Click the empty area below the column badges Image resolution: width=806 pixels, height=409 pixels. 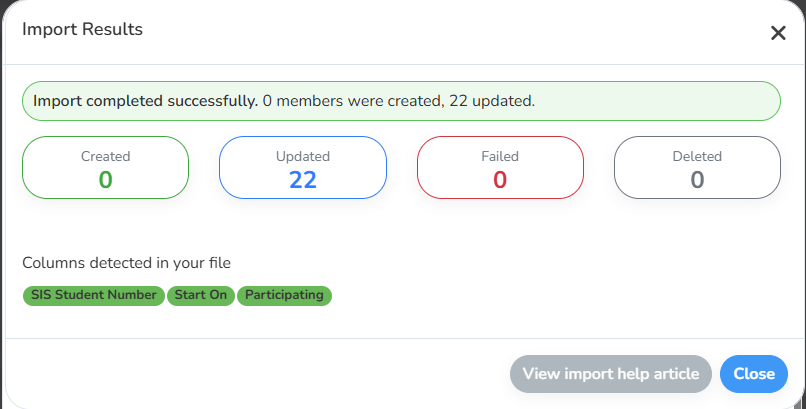point(403,322)
